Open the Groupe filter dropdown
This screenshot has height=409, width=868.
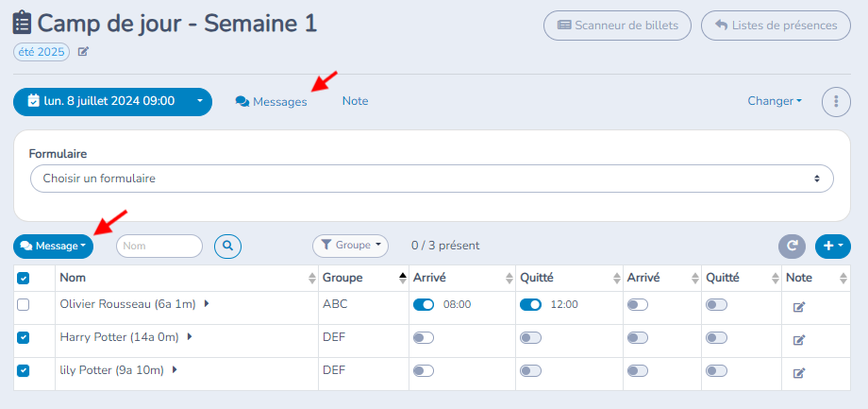[x=350, y=245]
